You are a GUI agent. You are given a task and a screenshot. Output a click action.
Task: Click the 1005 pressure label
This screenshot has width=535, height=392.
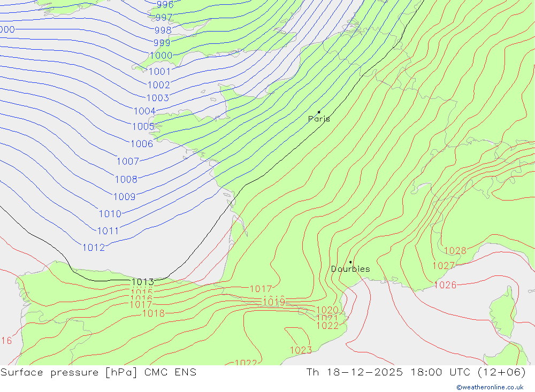pyautogui.click(x=143, y=127)
